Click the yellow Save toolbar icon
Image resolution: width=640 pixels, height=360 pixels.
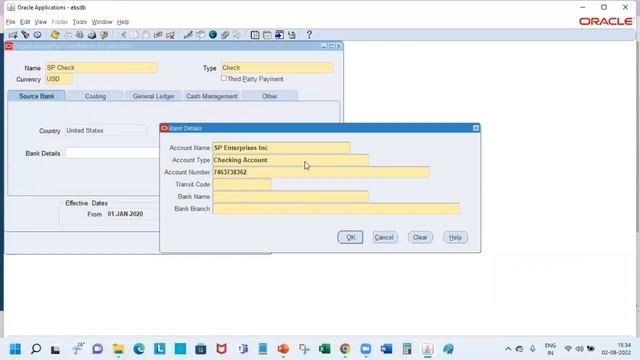[x=55, y=35]
